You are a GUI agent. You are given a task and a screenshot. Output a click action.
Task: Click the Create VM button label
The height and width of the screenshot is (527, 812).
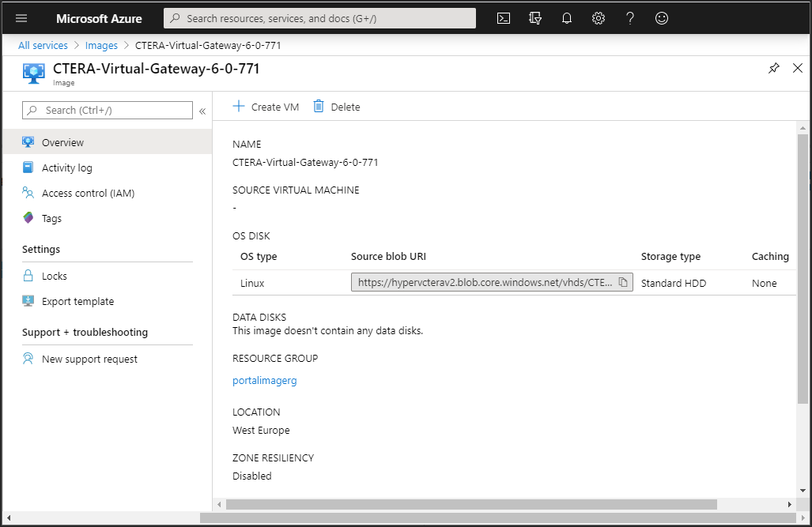pyautogui.click(x=275, y=107)
